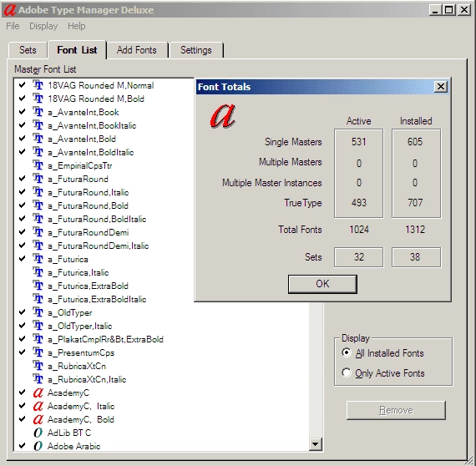The width and height of the screenshot is (476, 466).
Task: Click TrueType icon beside a_AvanteInt,Bold
Action: coord(38,139)
